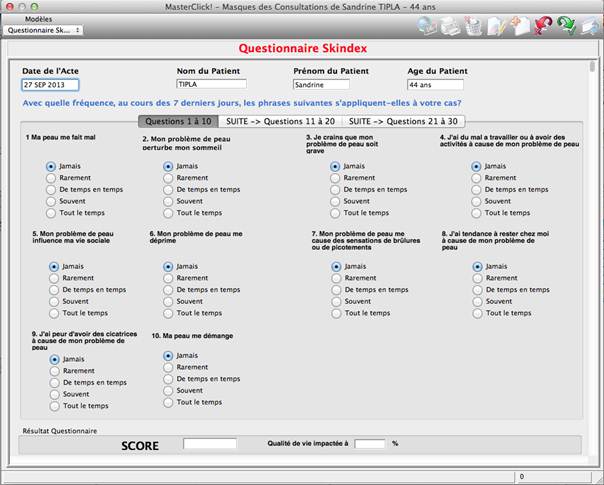Open the Questionnaire Sk... model dropdown

click(x=43, y=30)
